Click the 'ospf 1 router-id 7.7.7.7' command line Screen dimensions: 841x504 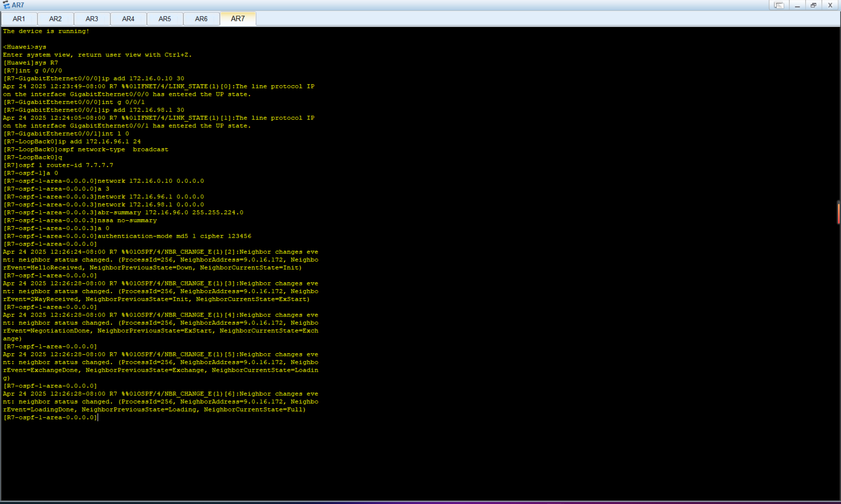click(x=58, y=165)
